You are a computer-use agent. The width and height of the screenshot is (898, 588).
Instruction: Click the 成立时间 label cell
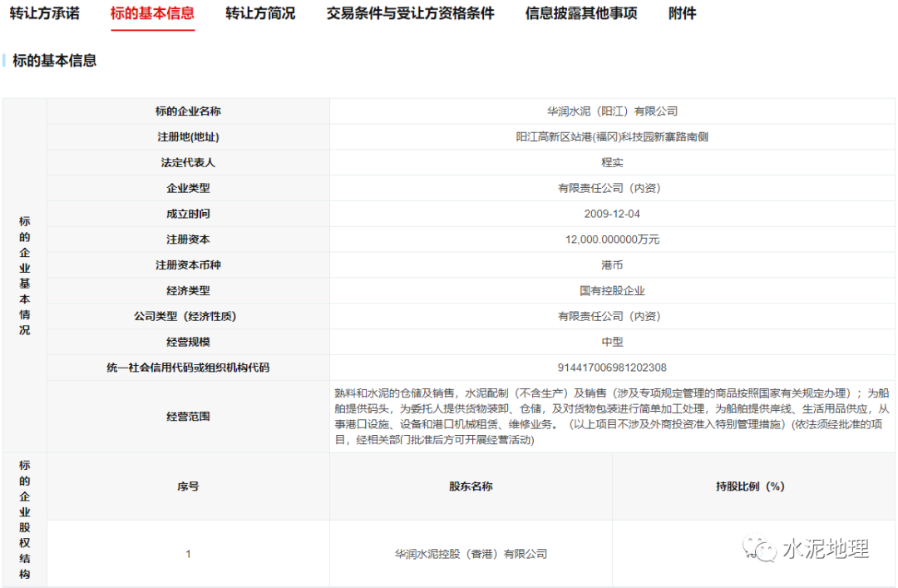tap(188, 214)
